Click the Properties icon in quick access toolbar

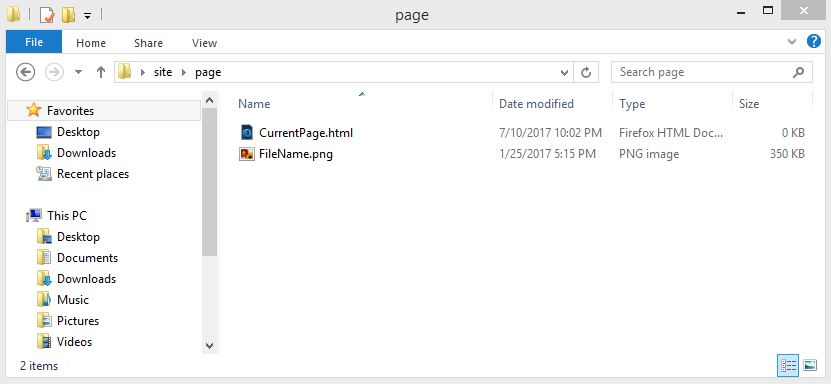[47, 15]
